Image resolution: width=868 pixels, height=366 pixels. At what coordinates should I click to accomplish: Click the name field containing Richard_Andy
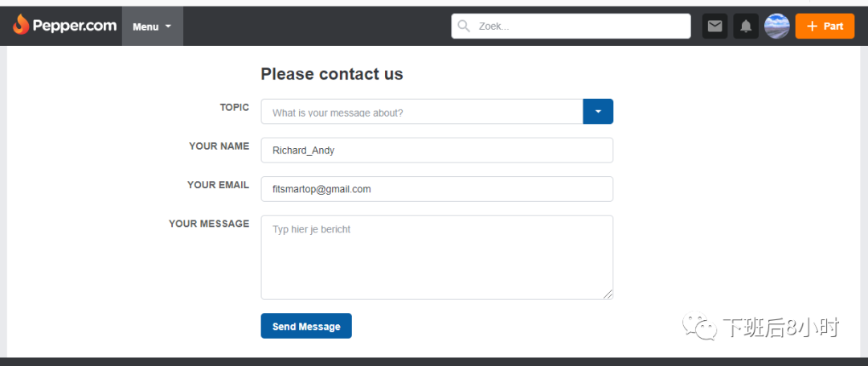(x=436, y=150)
